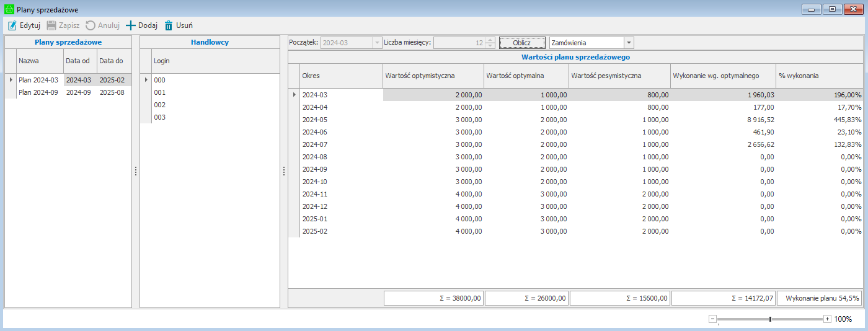This screenshot has width=868, height=331.
Task: Select the 2024-03 period row
Action: coord(576,95)
